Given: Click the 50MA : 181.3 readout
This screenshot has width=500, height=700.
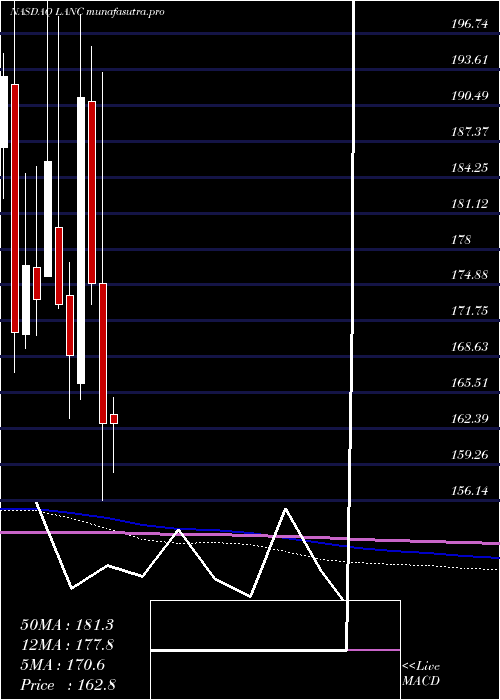Looking at the screenshot, I should pyautogui.click(x=67, y=625).
